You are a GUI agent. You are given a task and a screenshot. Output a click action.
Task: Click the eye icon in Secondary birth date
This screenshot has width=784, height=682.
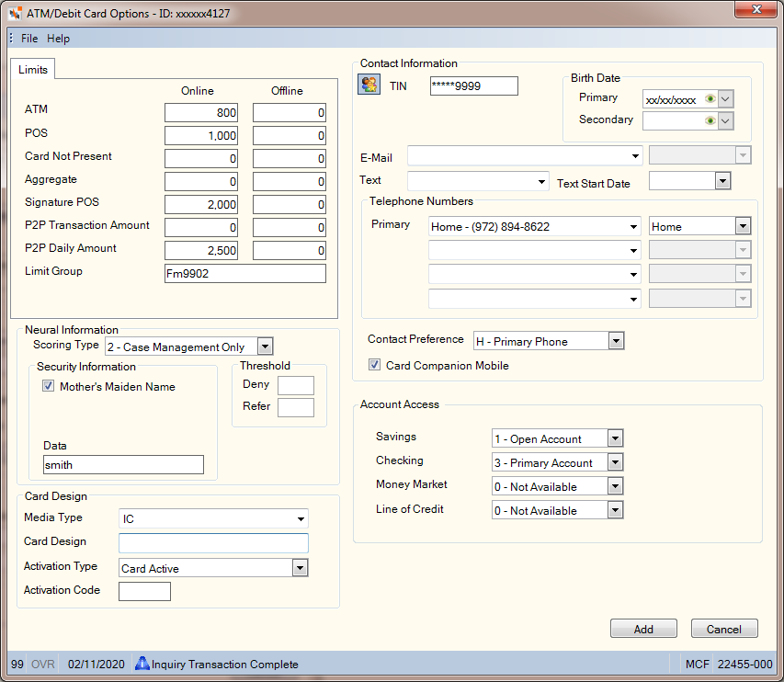pyautogui.click(x=710, y=120)
